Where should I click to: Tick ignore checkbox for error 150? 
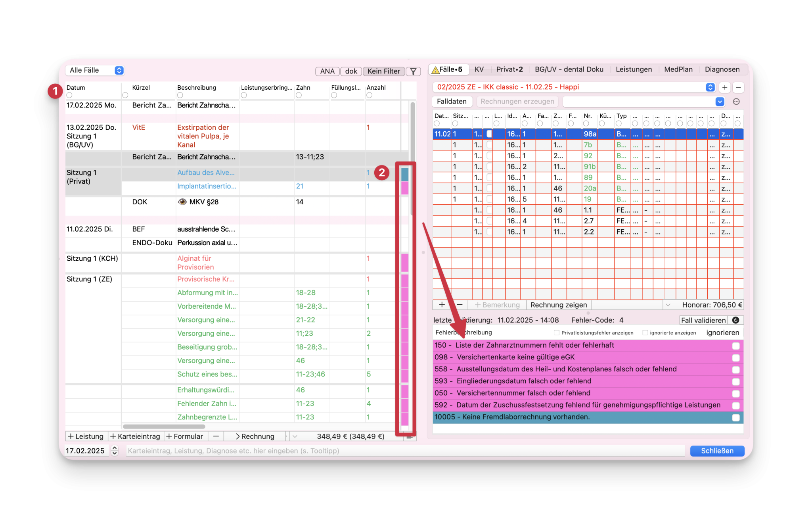736,346
